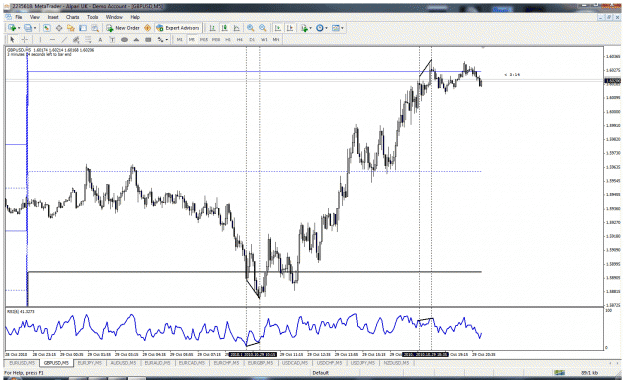Select the rectangle shape tool
625x380 pixels.
(148, 39)
